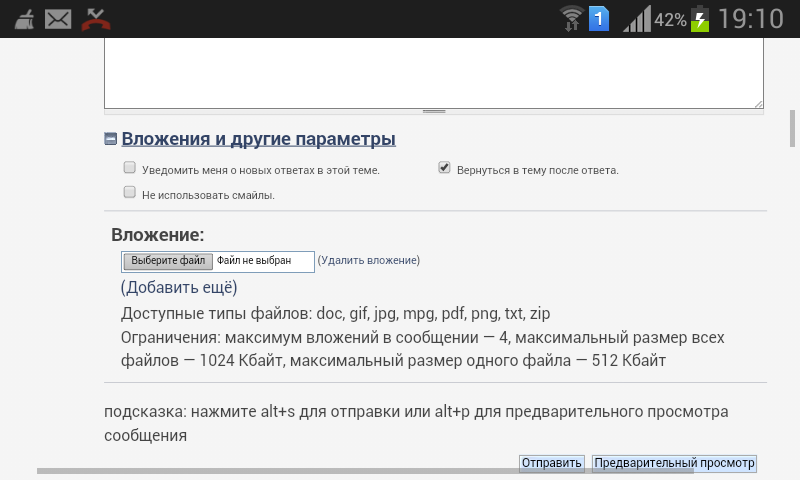Image resolution: width=800 pixels, height=480 pixels.
Task: Open the Вложения и другие параметры heading link
Action: coord(258,139)
